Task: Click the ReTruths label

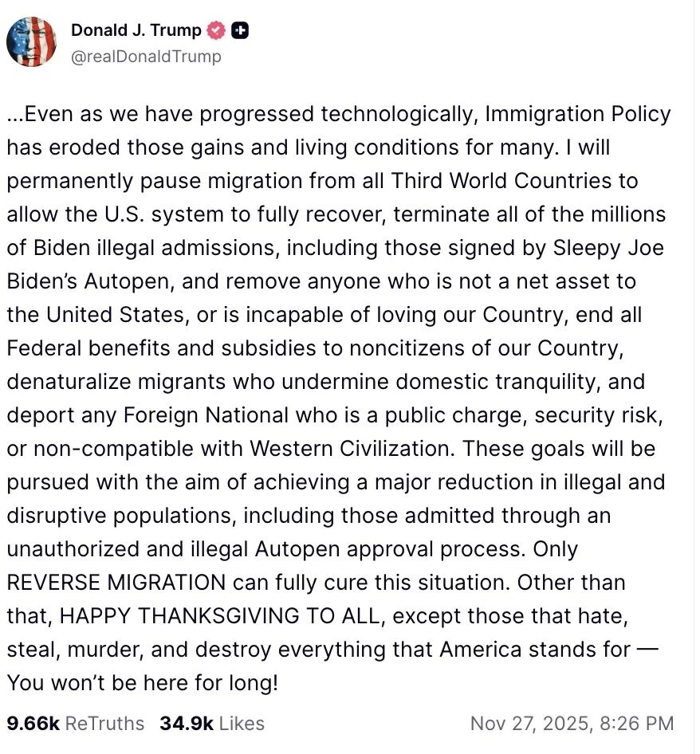Action: click(104, 723)
